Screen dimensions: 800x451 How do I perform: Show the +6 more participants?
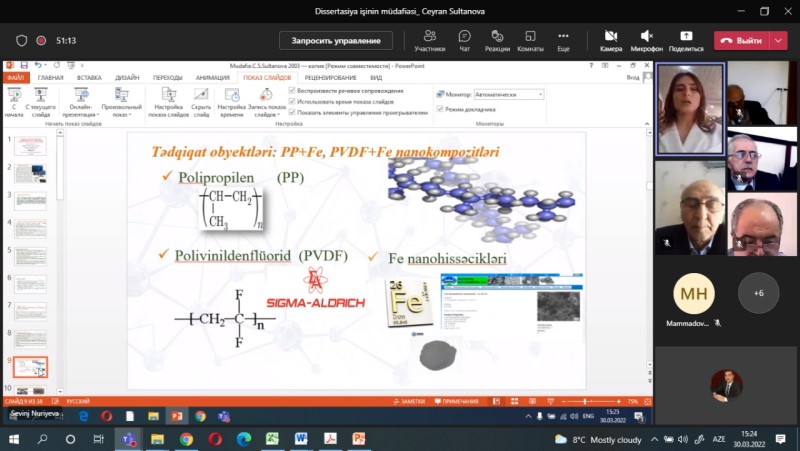pyautogui.click(x=758, y=293)
